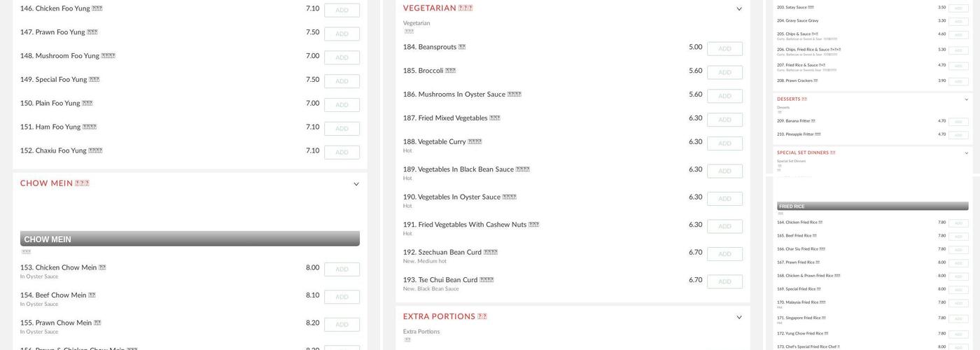
Task: Add Banana Fritter to order
Action: pos(958,122)
